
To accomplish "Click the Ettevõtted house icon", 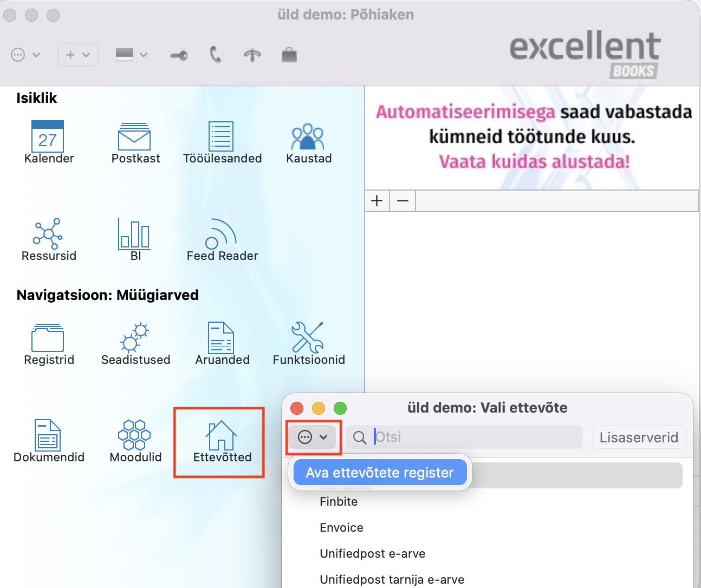I will [x=221, y=435].
